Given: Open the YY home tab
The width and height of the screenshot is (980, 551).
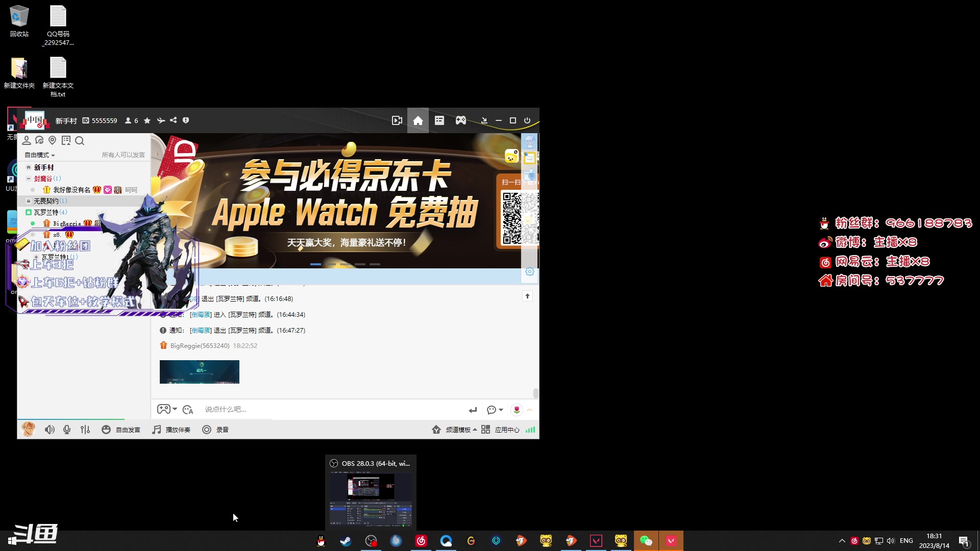Looking at the screenshot, I should (418, 120).
